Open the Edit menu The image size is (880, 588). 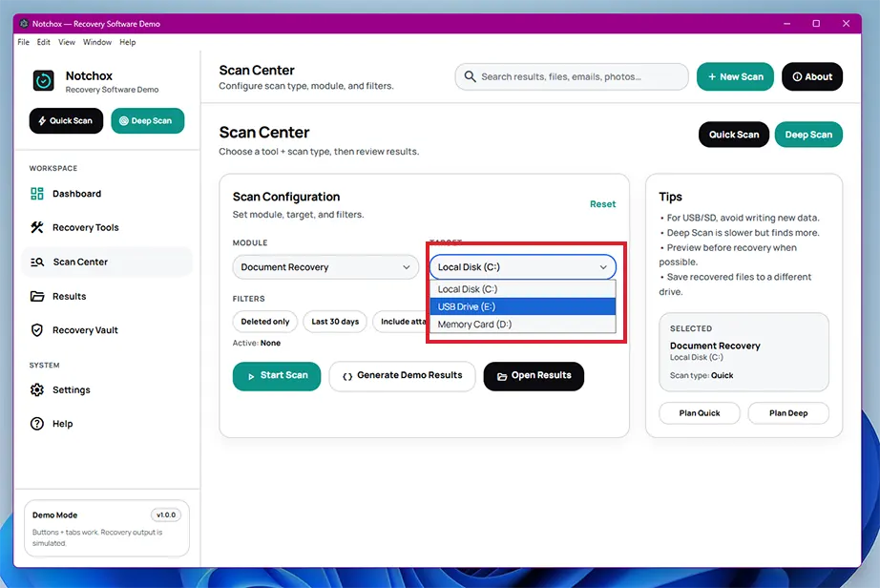tap(44, 42)
